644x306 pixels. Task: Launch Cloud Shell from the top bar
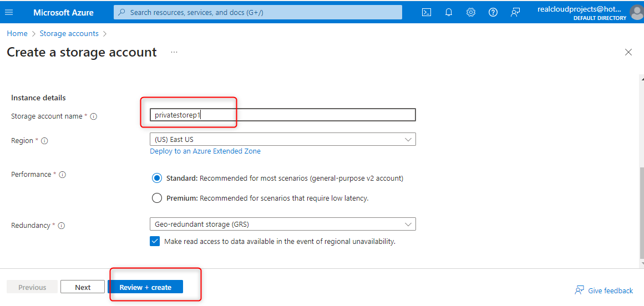click(x=427, y=12)
